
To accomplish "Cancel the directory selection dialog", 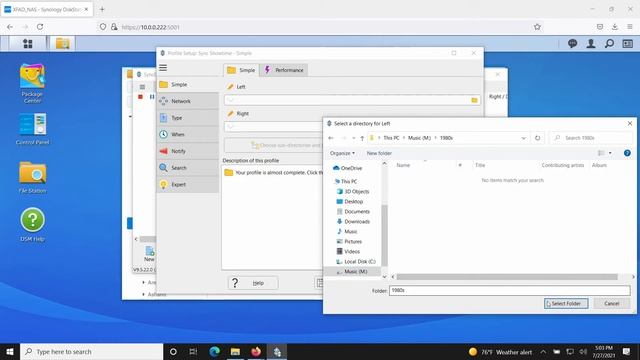I will [611, 303].
